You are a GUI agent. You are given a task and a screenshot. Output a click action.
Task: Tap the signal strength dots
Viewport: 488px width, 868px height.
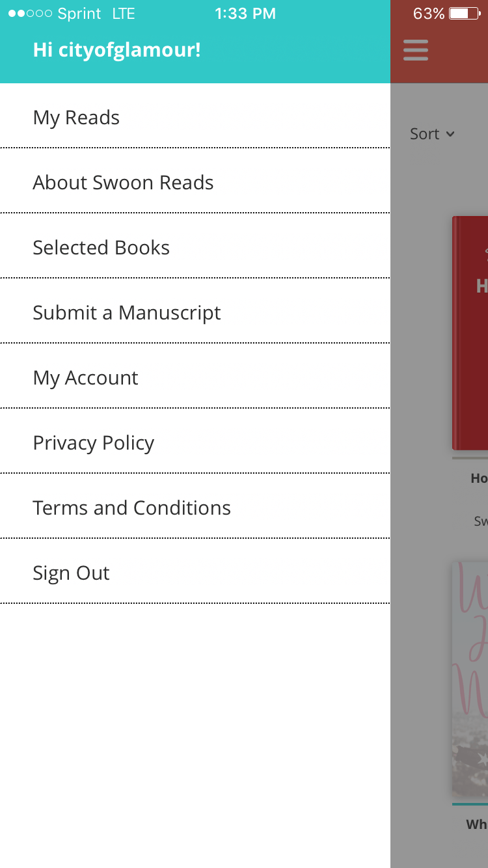click(30, 14)
